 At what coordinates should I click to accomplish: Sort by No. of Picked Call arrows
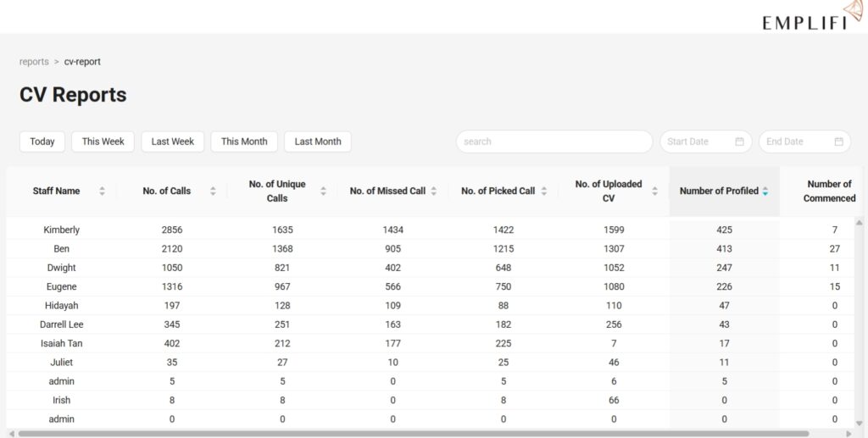pyautogui.click(x=543, y=191)
